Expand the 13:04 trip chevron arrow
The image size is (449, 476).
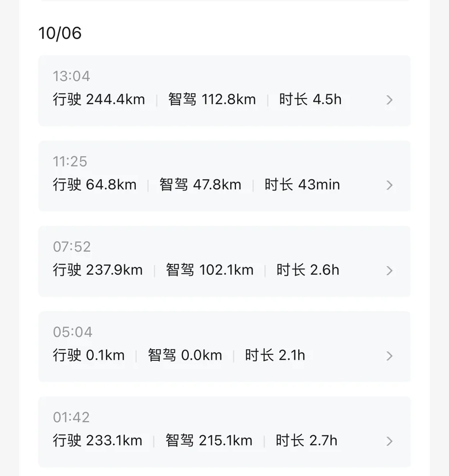click(x=390, y=100)
